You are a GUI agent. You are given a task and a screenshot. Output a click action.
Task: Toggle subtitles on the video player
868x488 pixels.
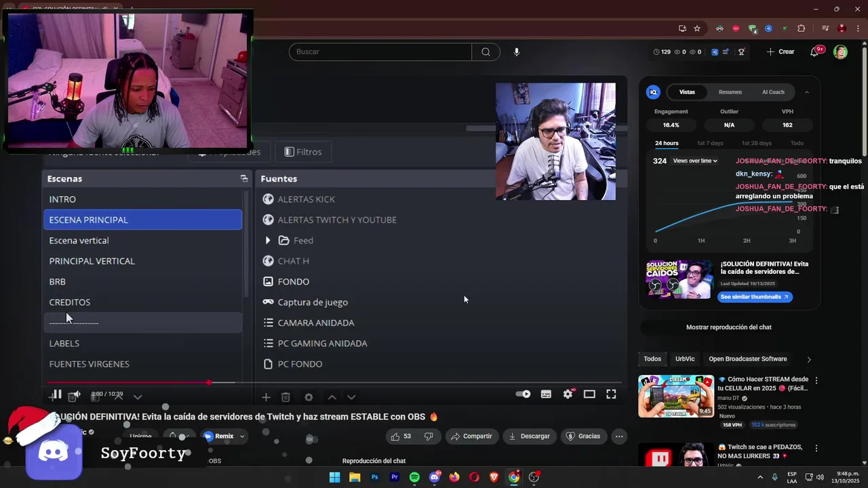(x=546, y=394)
